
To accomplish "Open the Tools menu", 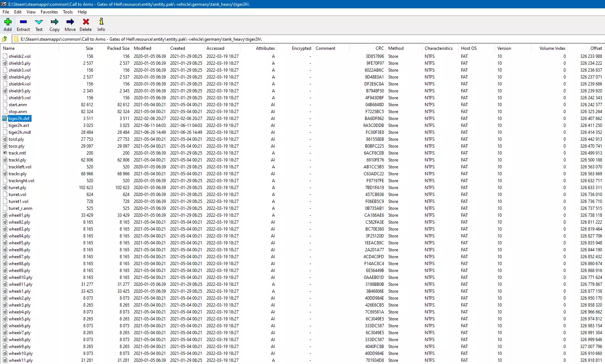I will point(68,12).
